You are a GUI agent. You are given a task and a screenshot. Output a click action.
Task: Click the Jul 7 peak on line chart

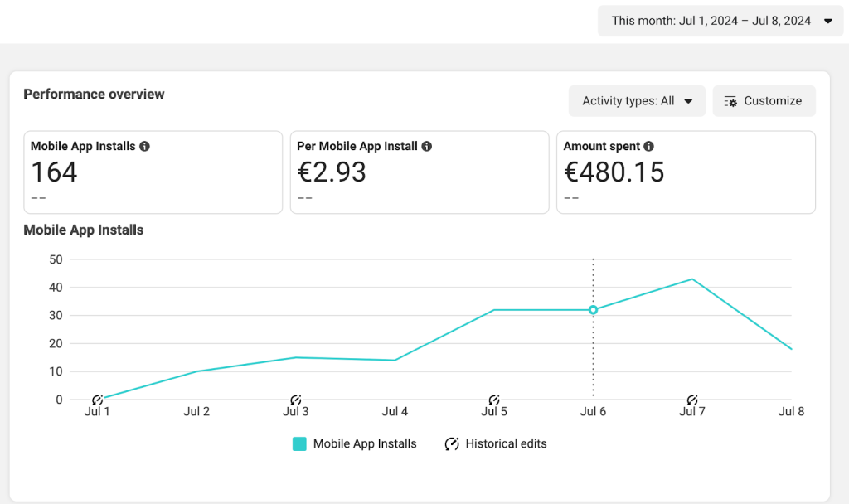pos(692,279)
